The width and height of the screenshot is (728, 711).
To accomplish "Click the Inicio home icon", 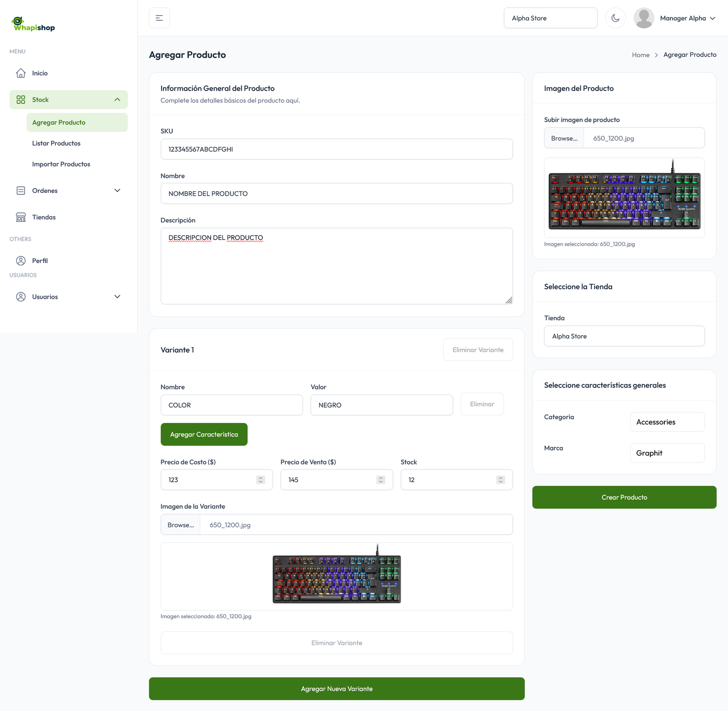I will [x=21, y=73].
